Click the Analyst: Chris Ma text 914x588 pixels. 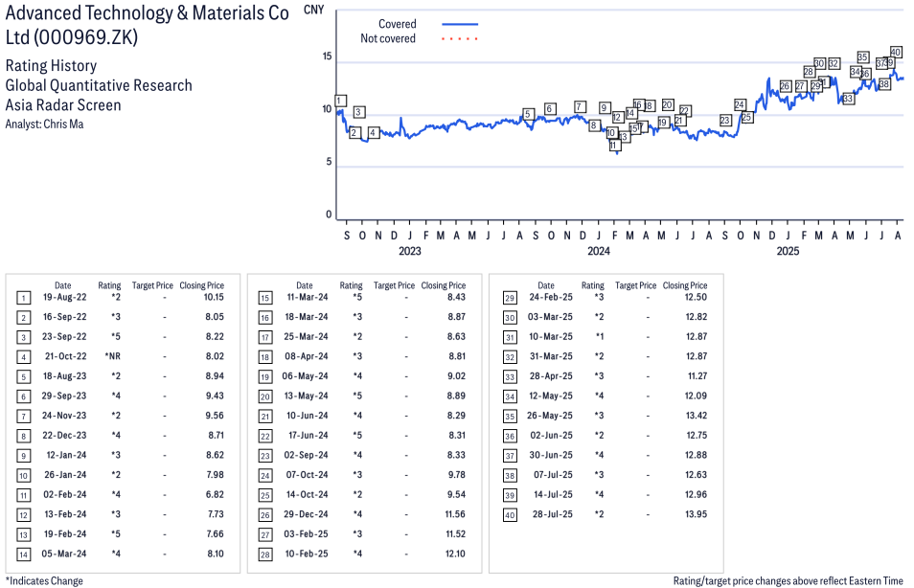[x=44, y=124]
